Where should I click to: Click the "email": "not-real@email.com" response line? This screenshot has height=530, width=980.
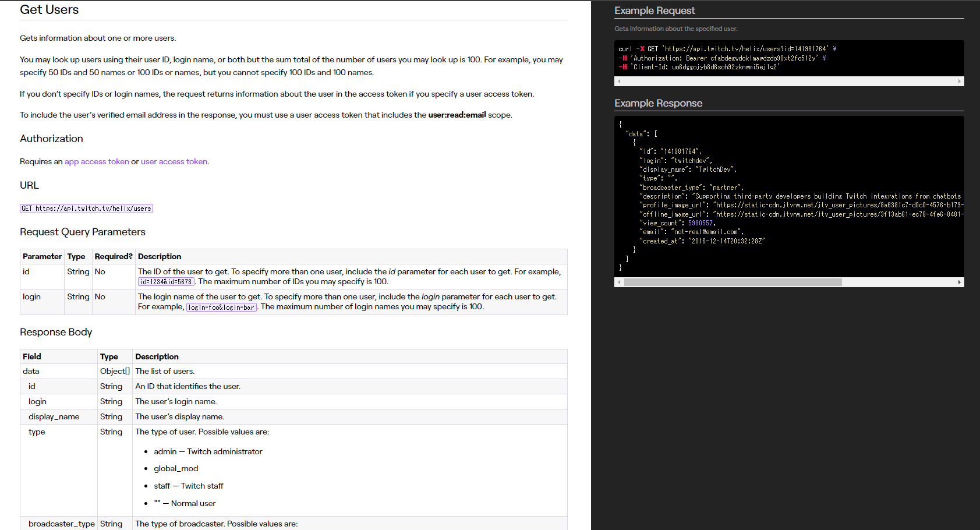pyautogui.click(x=692, y=232)
